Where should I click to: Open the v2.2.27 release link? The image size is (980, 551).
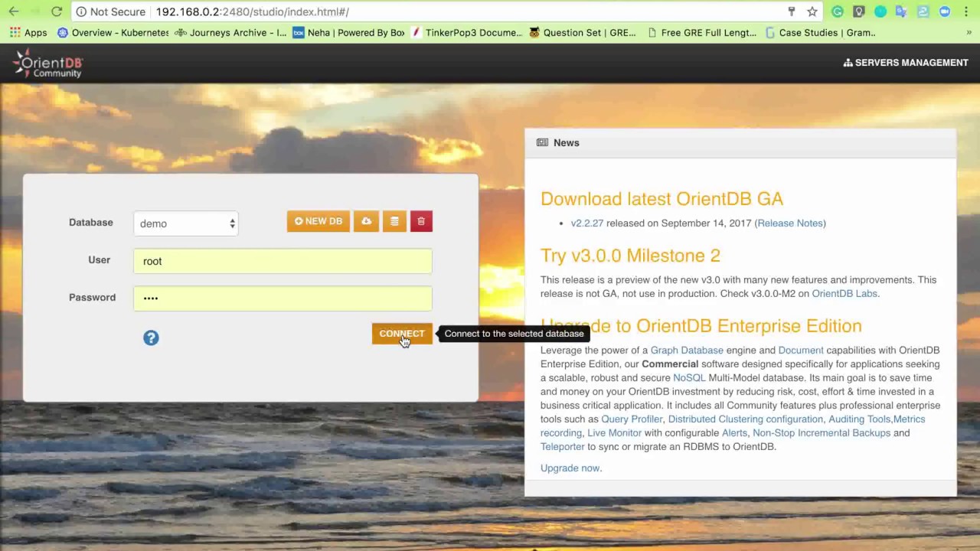tap(587, 223)
